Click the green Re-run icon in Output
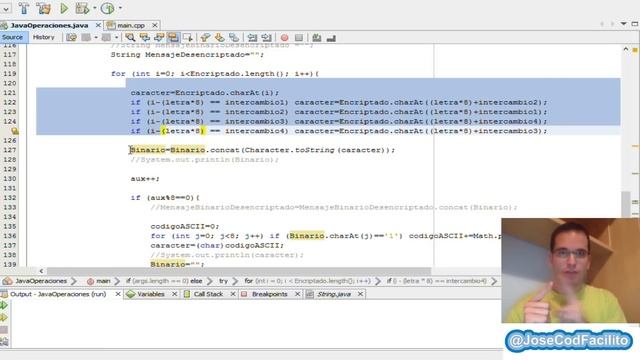The width and height of the screenshot is (640, 360). click(x=4, y=305)
